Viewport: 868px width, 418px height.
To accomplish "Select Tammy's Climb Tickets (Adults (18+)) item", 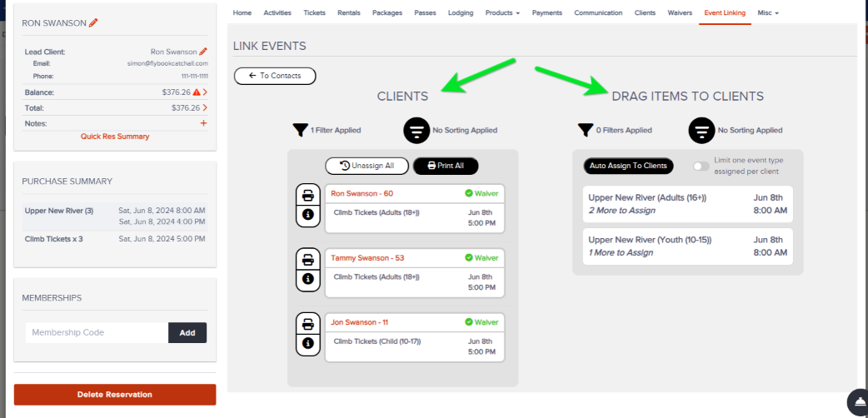I will [415, 281].
